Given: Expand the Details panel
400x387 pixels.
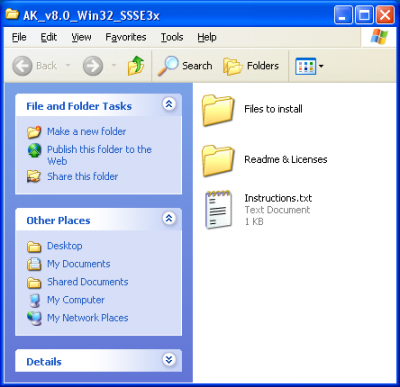Looking at the screenshot, I should 169,359.
